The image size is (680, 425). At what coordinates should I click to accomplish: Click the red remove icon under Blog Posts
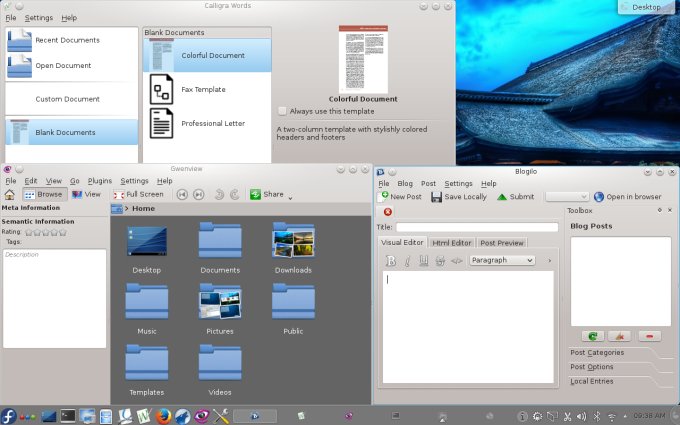648,337
